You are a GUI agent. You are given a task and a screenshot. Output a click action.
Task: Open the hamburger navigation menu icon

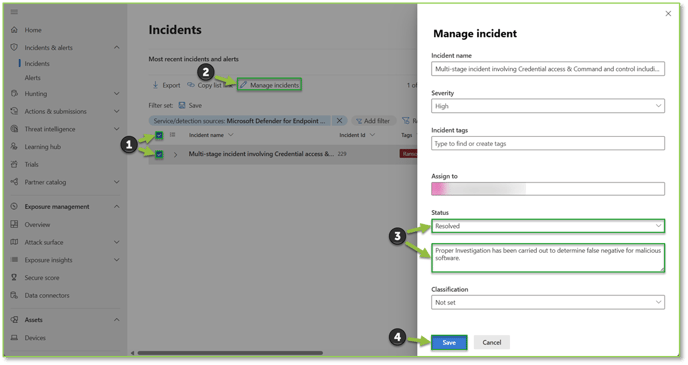(x=14, y=12)
